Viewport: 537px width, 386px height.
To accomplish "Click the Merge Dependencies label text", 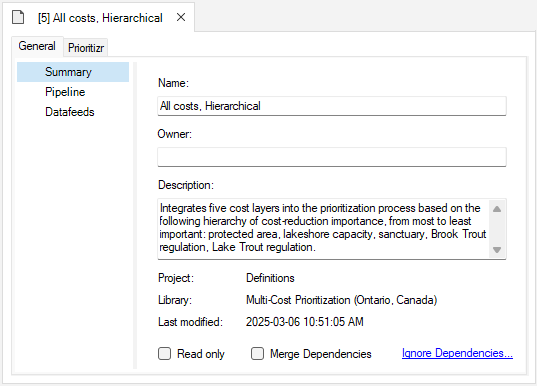I will tap(321, 354).
